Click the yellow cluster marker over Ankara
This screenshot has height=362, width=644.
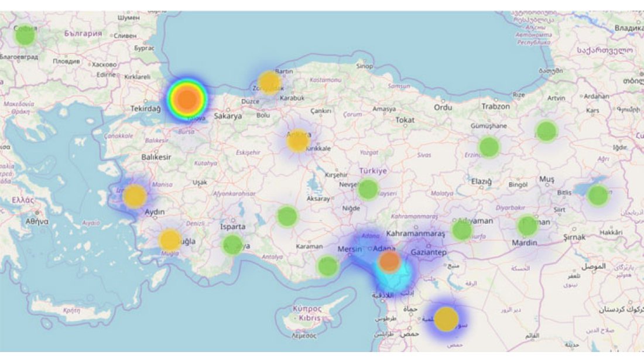tap(298, 141)
